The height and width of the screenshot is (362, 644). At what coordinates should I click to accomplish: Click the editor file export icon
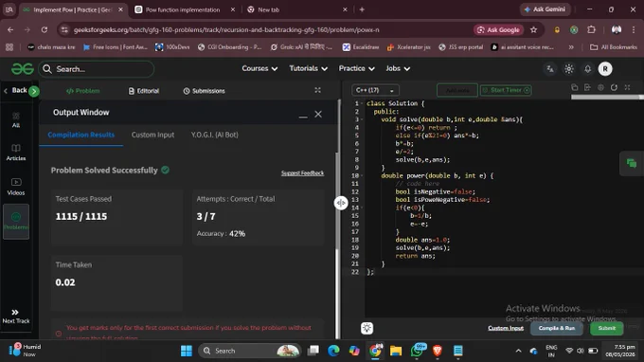click(x=587, y=87)
